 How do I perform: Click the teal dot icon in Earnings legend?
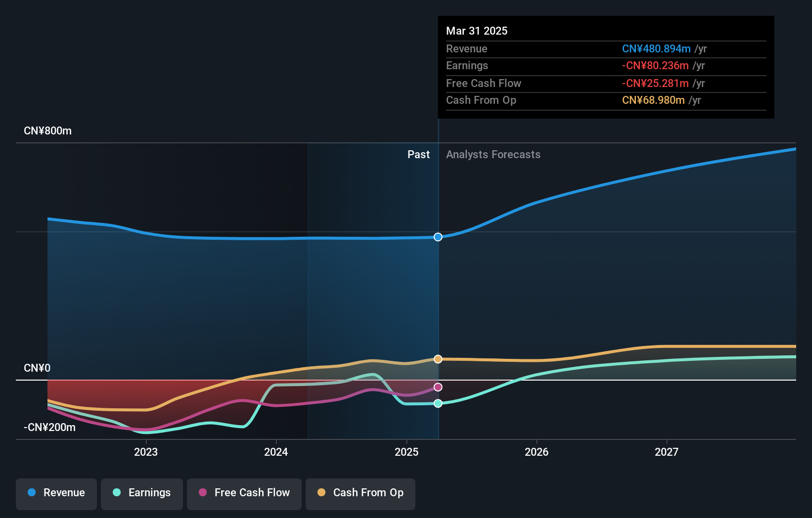[x=117, y=492]
